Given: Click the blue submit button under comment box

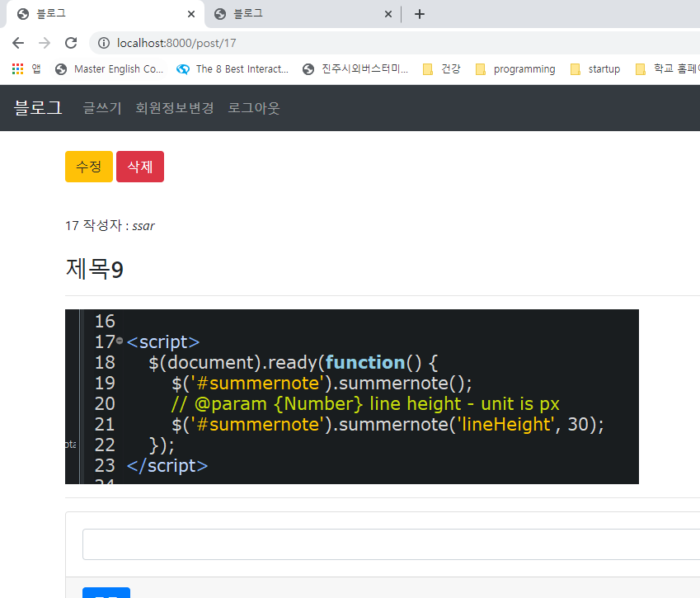Looking at the screenshot, I should (106, 593).
